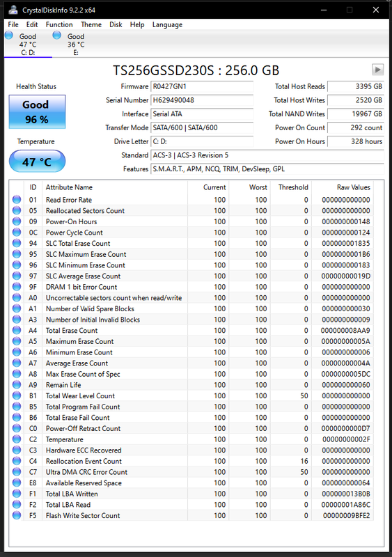Click raw value 000000008AA9
This screenshot has width=392, height=557.
point(345,330)
